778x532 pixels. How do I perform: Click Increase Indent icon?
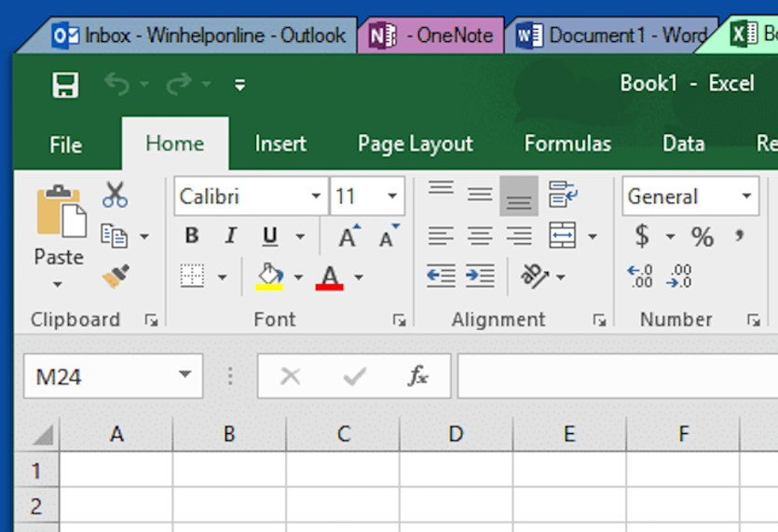[479, 276]
